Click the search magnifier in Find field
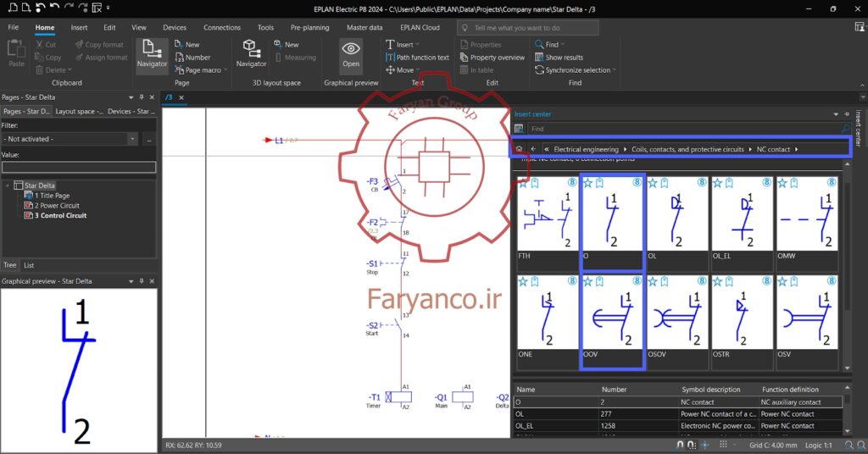 coord(845,128)
